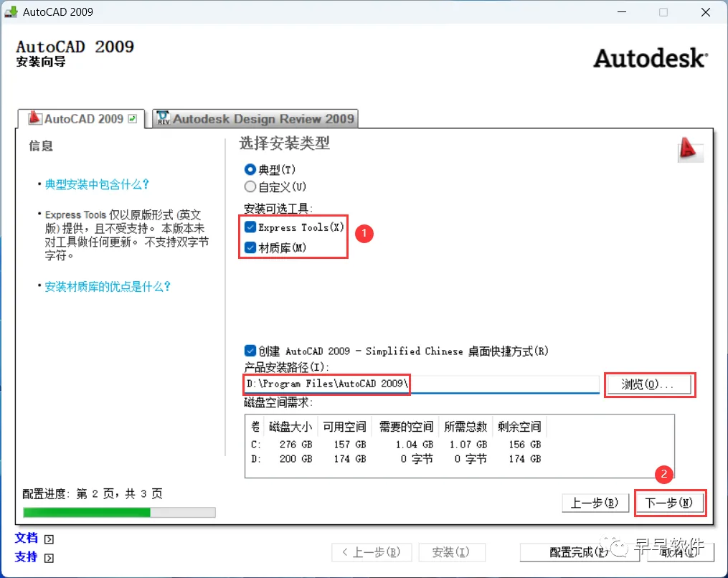Select the 典型(T) radio button
The image size is (728, 578).
click(x=250, y=169)
